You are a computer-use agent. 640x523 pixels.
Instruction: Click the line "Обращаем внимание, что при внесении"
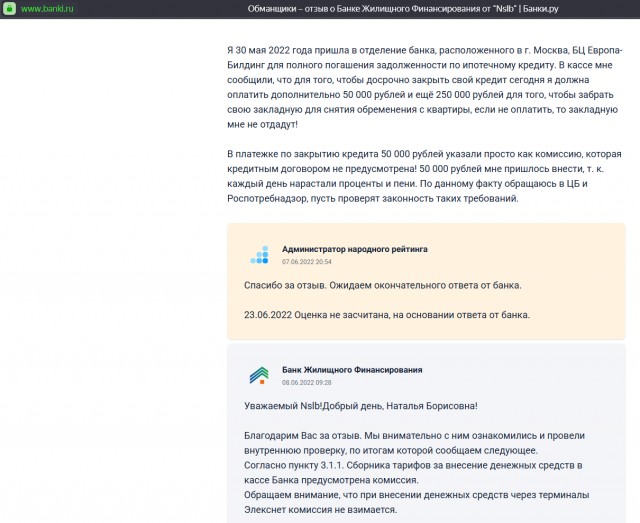click(x=417, y=495)
